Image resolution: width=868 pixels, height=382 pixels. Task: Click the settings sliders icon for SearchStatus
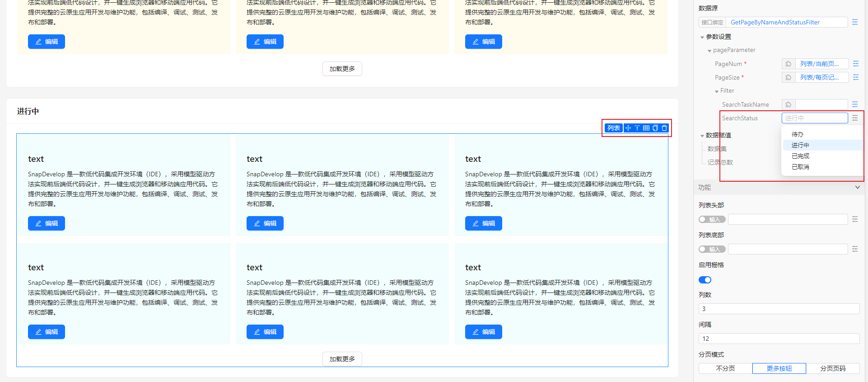855,118
